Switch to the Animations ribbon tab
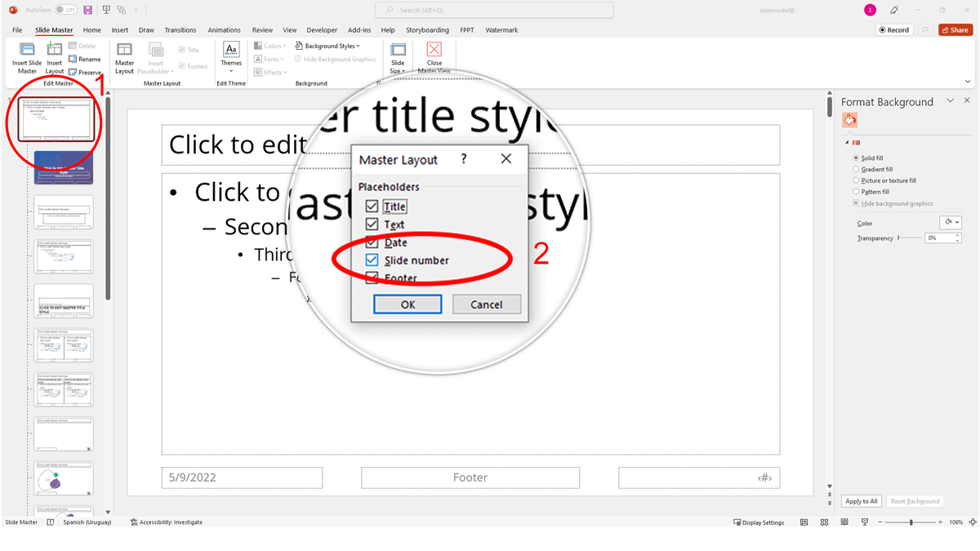The image size is (980, 551). click(224, 29)
